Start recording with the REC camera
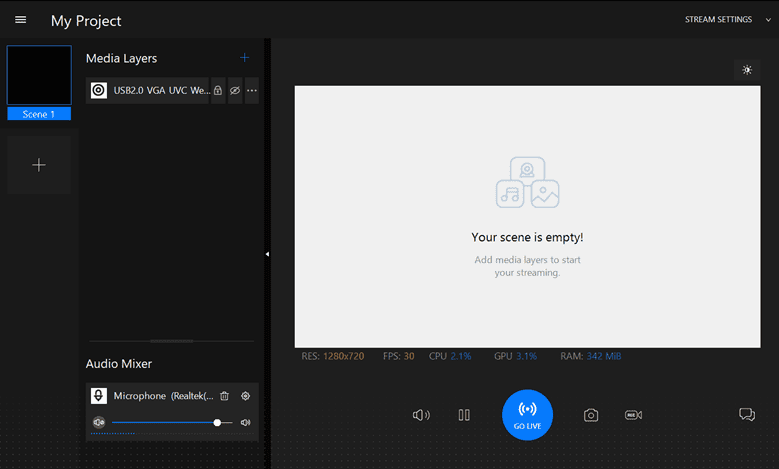The width and height of the screenshot is (779, 469). 633,415
